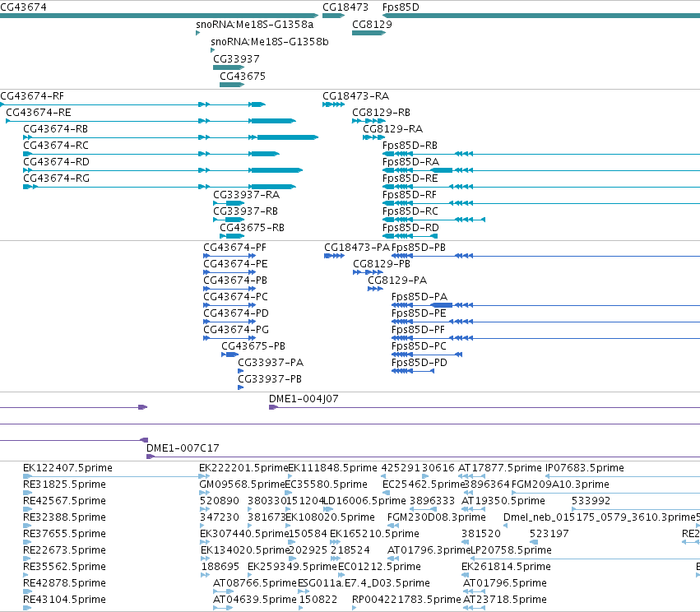Click the CG33937 gene label
The image size is (700, 612).
coord(236,59)
